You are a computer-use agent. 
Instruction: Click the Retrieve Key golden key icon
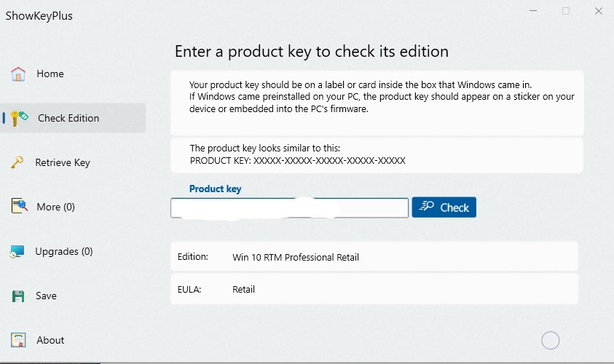pyautogui.click(x=17, y=162)
